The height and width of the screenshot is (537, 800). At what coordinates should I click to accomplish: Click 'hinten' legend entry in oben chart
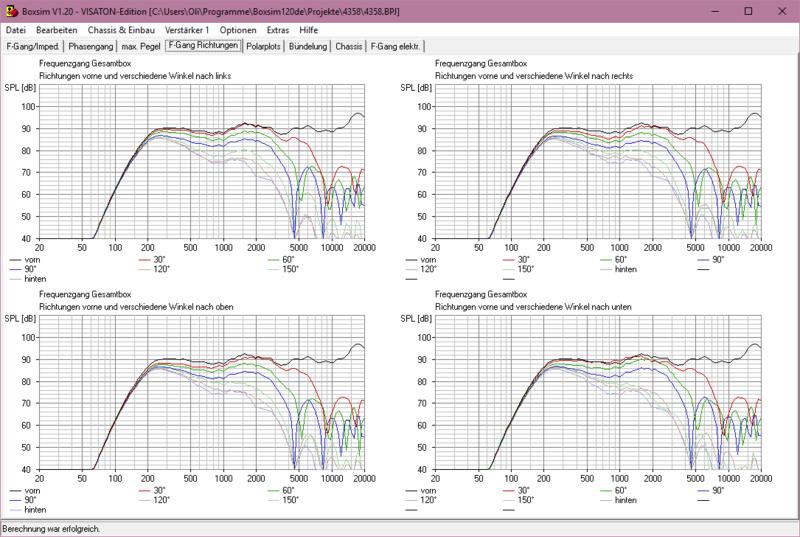pyautogui.click(x=28, y=509)
